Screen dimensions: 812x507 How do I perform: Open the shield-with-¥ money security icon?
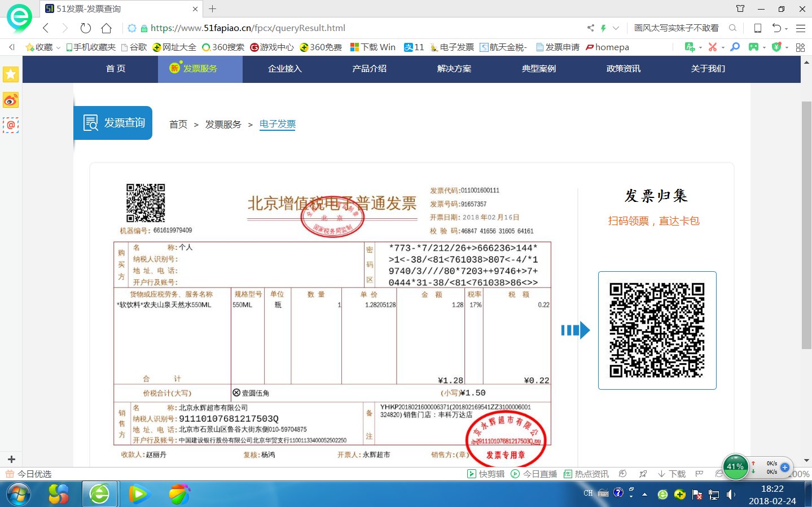coord(776,47)
